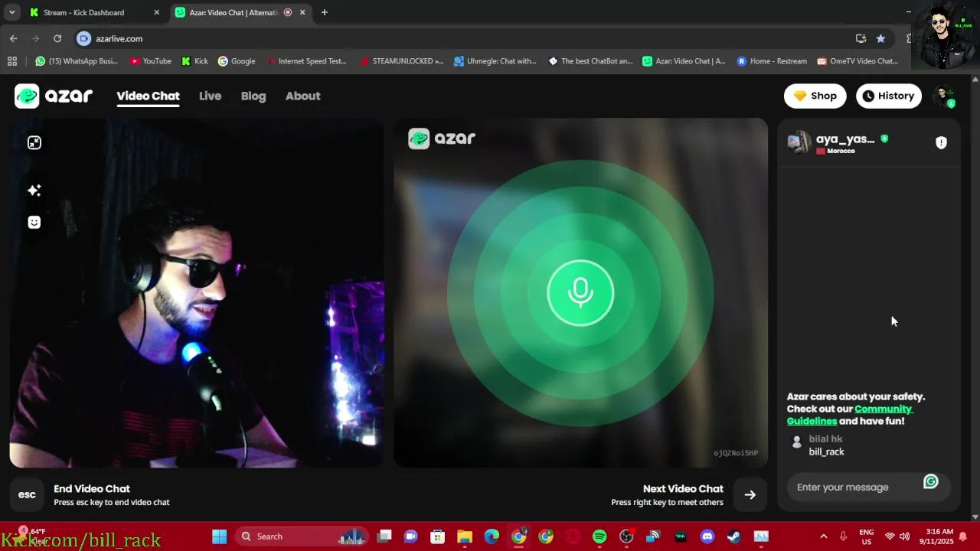
Task: Open Spotify from taskbar
Action: pos(599,536)
